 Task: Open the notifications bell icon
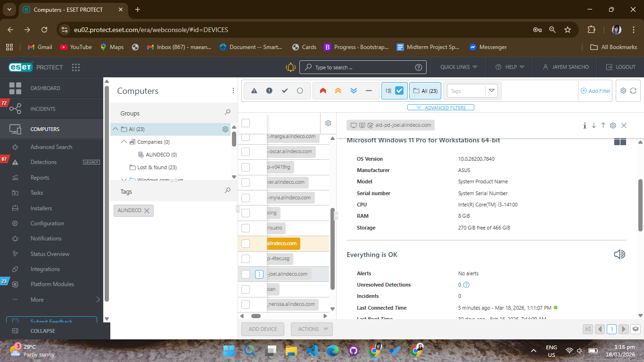pyautogui.click(x=291, y=67)
